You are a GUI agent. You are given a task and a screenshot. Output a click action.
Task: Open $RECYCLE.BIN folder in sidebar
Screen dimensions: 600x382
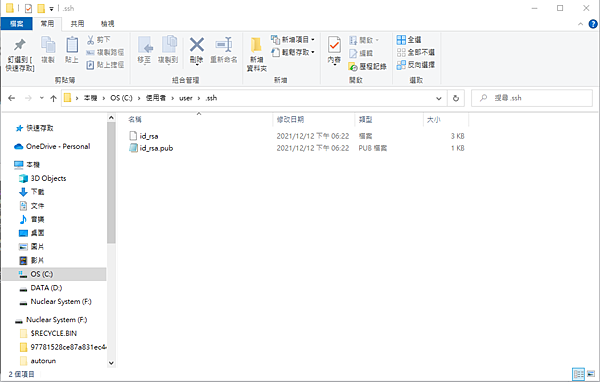54,333
